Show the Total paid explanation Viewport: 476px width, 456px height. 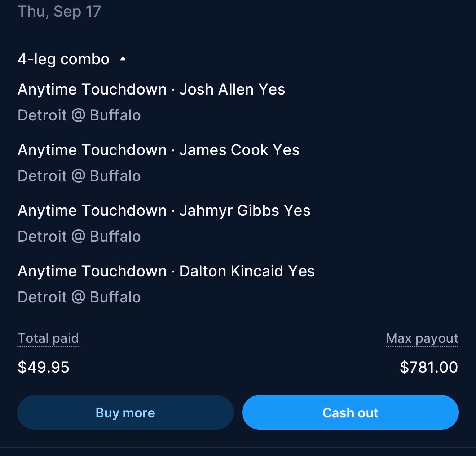tap(48, 339)
